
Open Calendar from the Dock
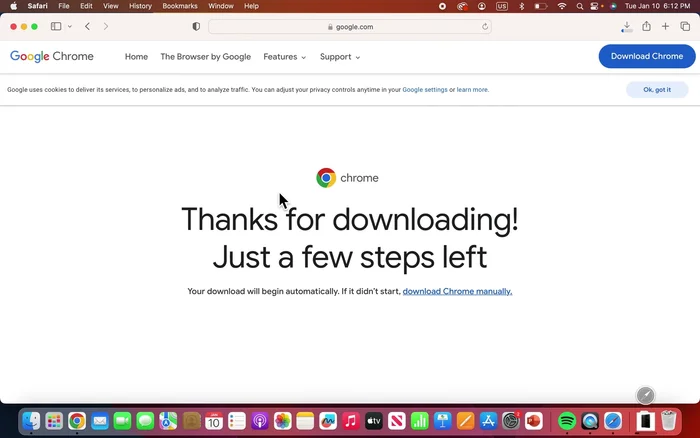coord(214,421)
